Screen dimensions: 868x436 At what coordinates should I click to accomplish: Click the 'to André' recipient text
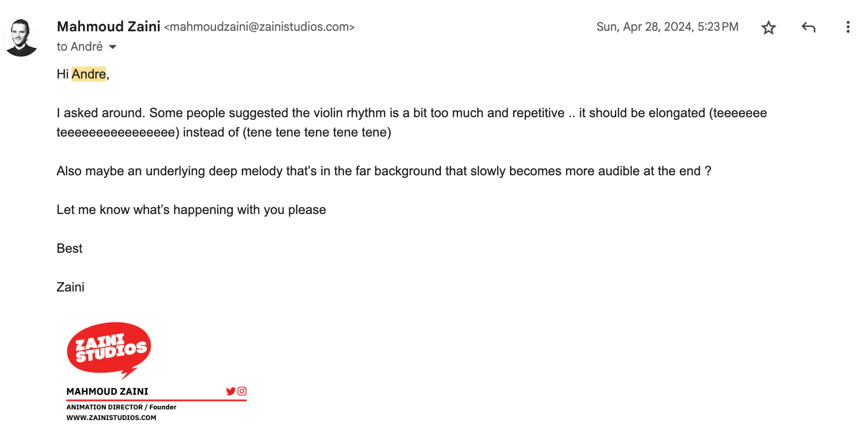pos(79,47)
